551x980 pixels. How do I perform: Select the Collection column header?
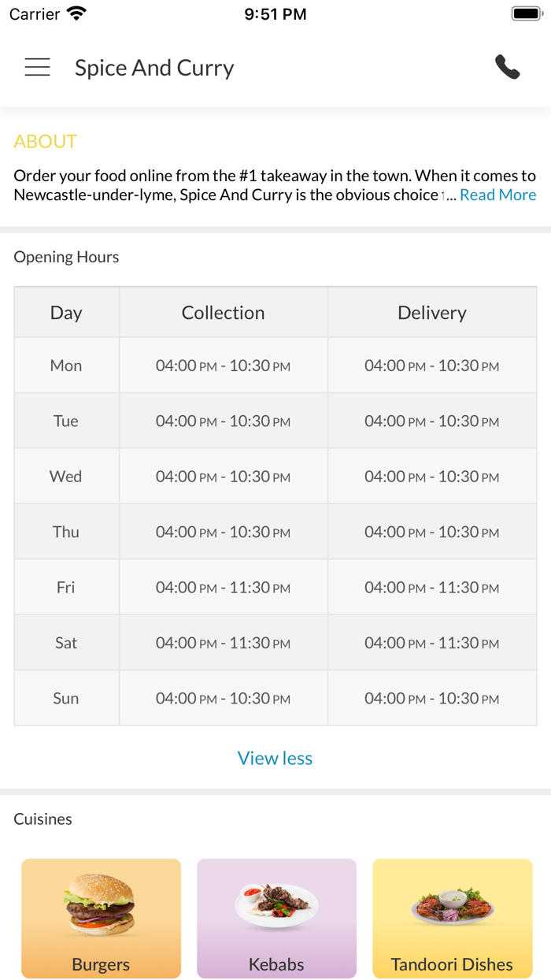pos(223,313)
